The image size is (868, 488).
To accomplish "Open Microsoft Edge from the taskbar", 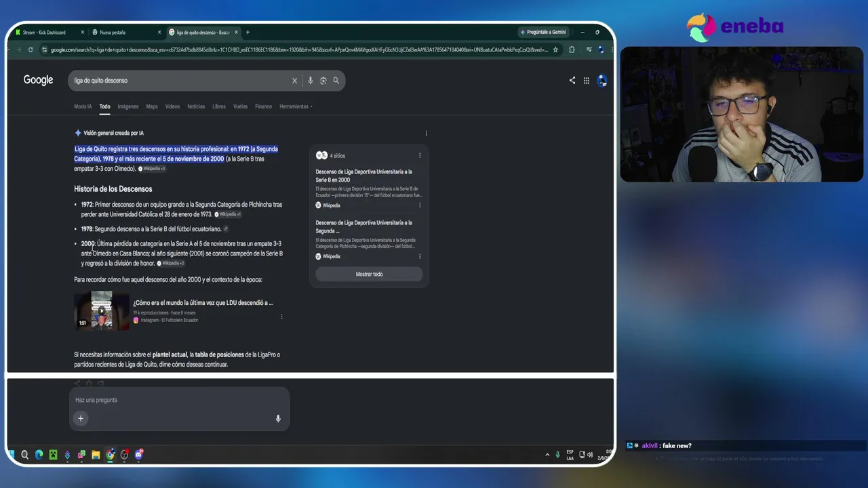I will click(x=39, y=455).
